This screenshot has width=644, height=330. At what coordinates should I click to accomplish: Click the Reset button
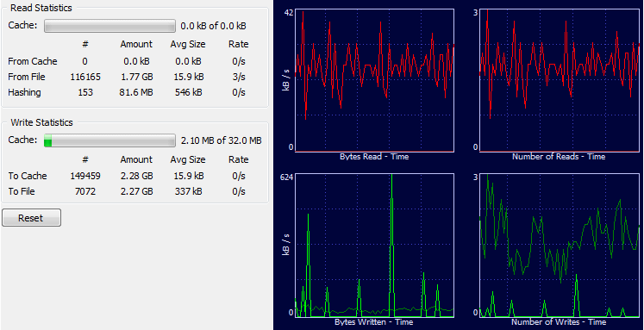(x=31, y=218)
